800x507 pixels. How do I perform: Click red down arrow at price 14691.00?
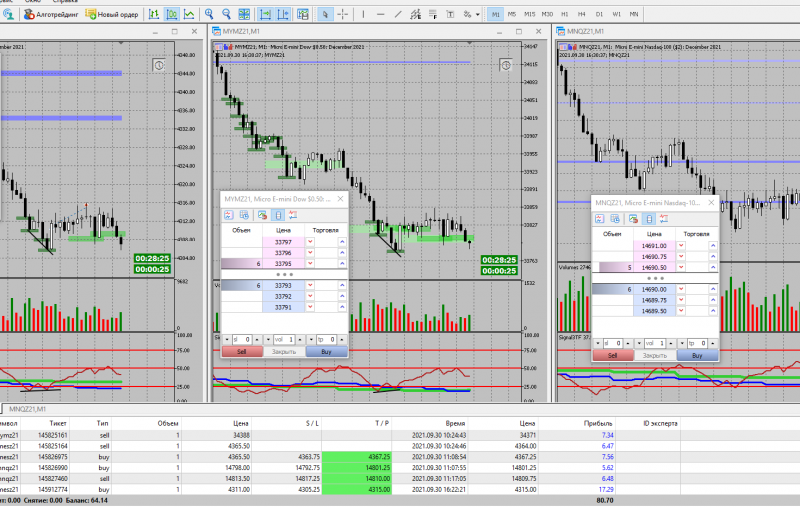click(681, 245)
